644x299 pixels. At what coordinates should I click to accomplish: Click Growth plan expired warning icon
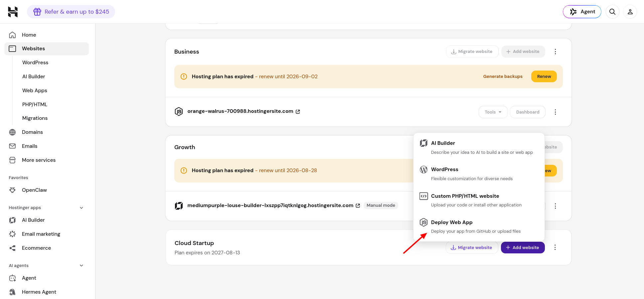(x=184, y=170)
